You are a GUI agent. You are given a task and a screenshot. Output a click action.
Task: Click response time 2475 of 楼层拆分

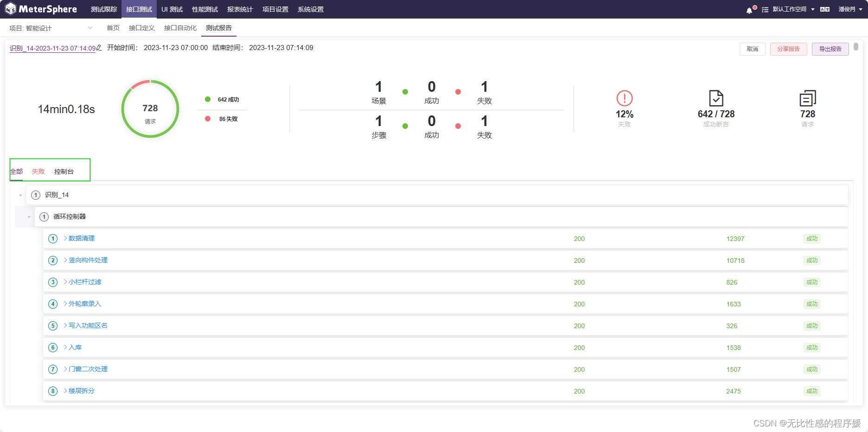point(734,391)
